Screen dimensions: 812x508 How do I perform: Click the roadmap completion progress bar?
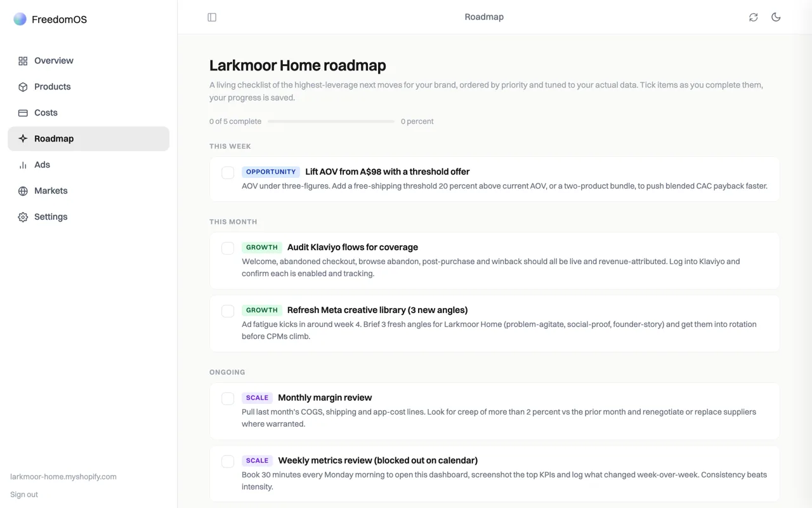(x=331, y=121)
